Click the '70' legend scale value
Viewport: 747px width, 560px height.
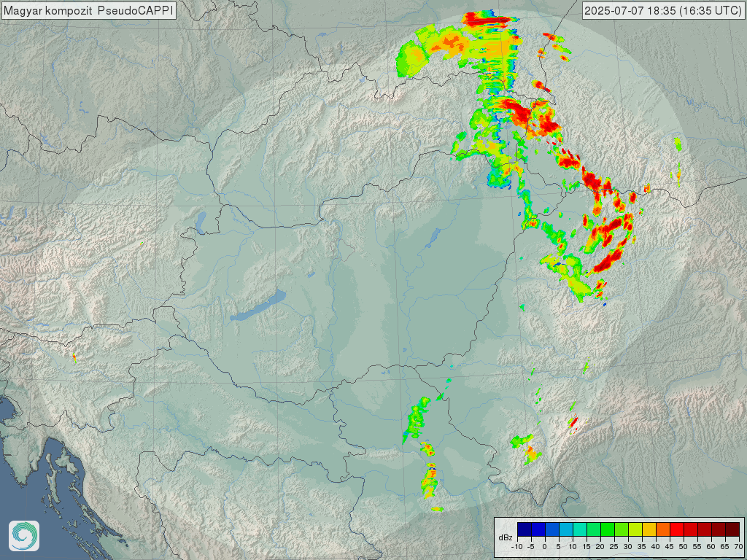(x=738, y=547)
